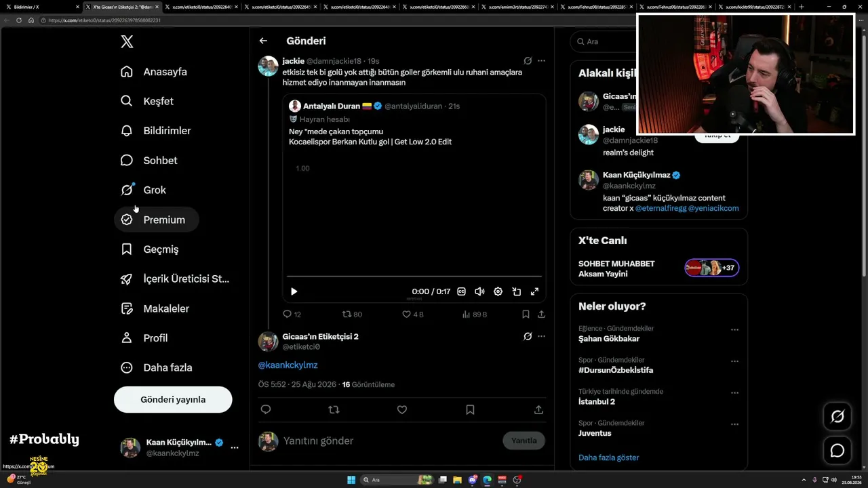Image resolution: width=868 pixels, height=488 pixels.
Task: Open the @yeniacikcom mention link
Action: point(713,209)
